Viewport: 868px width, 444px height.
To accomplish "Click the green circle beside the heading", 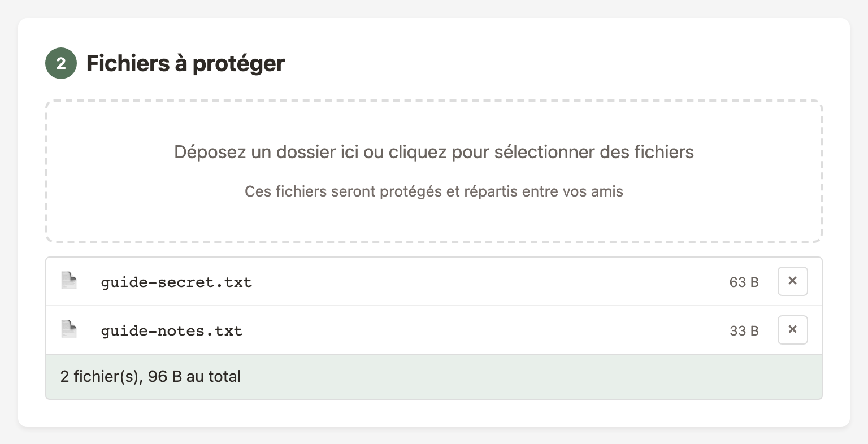I will point(60,63).
